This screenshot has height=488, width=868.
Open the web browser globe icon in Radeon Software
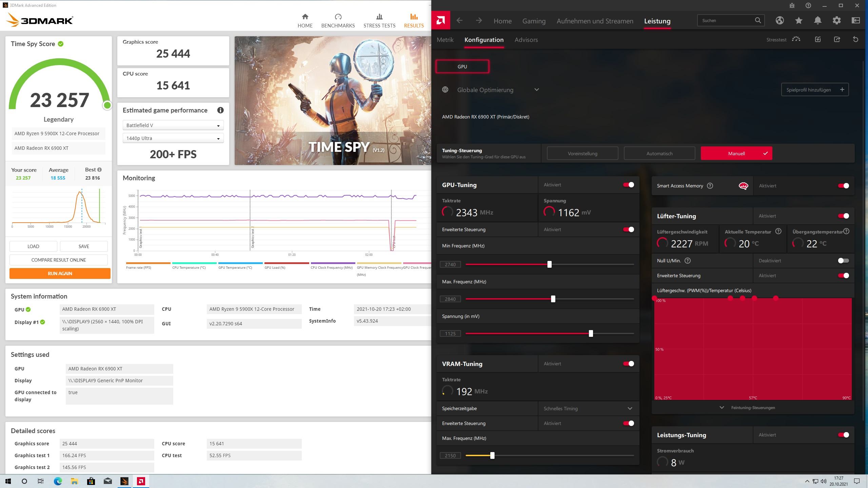tap(780, 20)
